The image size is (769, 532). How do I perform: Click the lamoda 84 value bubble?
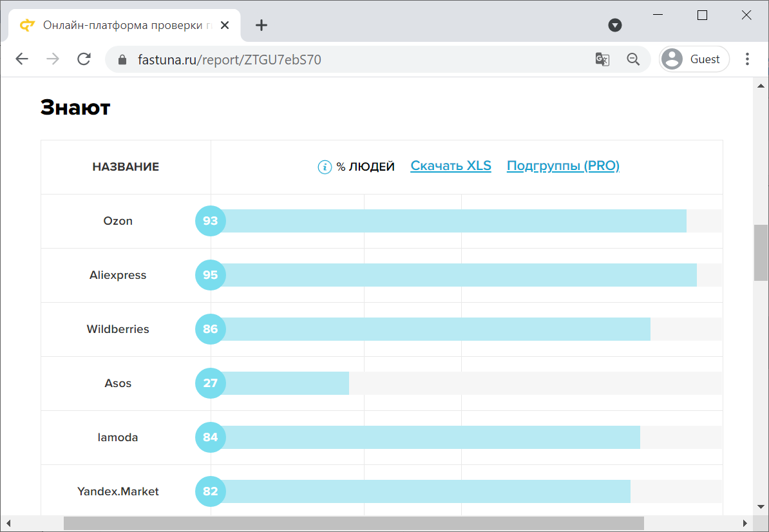pyautogui.click(x=211, y=437)
